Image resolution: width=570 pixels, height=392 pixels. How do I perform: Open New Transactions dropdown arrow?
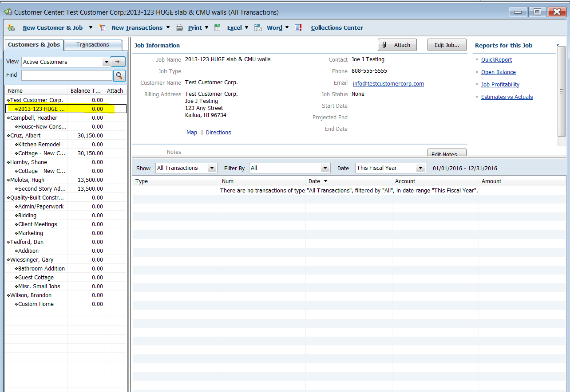pyautogui.click(x=168, y=27)
